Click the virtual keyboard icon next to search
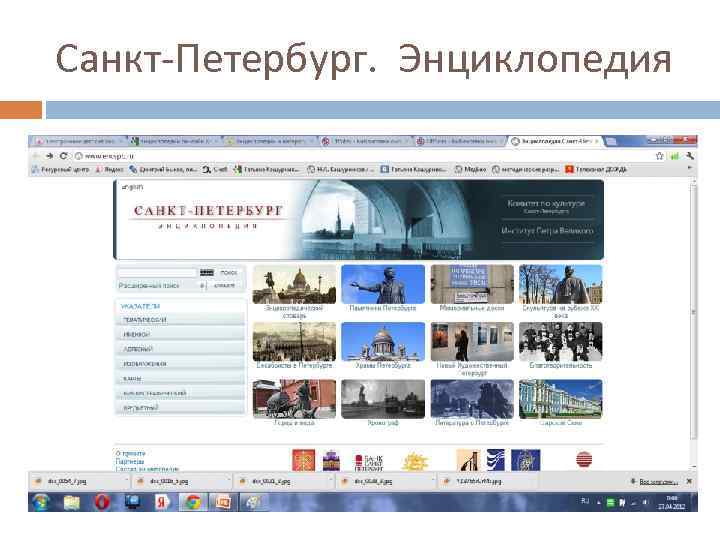This screenshot has height=540, width=720. tap(207, 273)
